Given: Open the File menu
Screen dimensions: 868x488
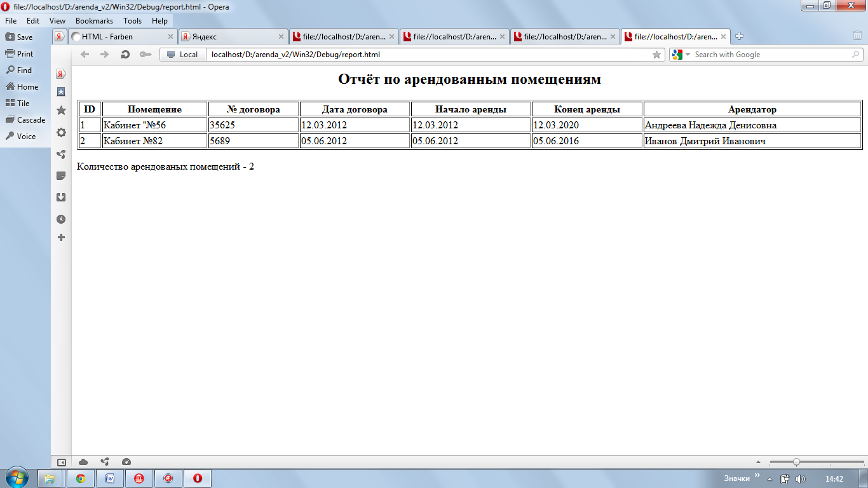Looking at the screenshot, I should click(x=11, y=21).
